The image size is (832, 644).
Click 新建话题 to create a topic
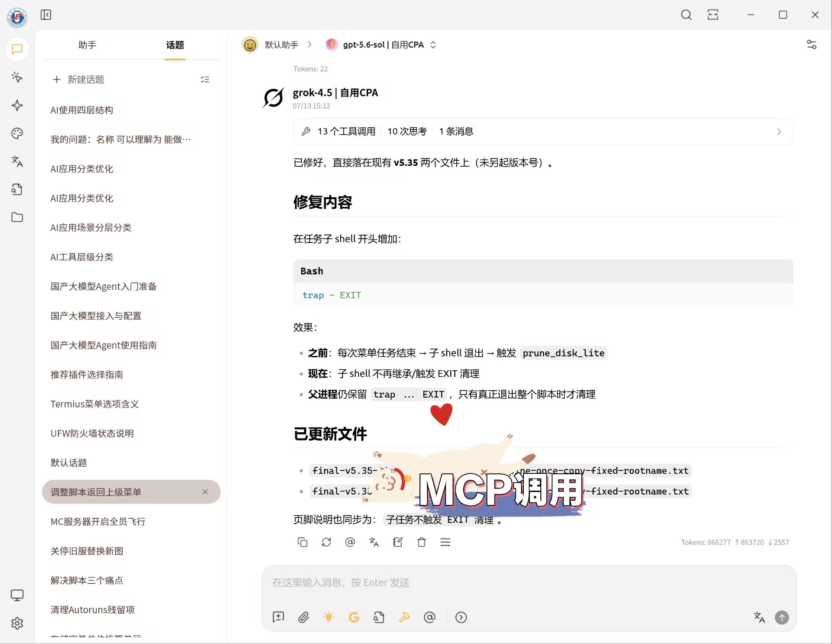(78, 80)
